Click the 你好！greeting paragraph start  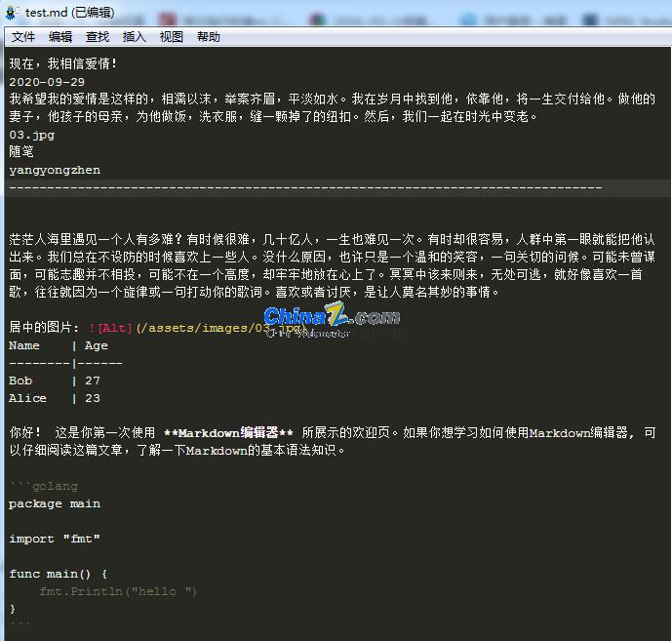[x=25, y=432]
